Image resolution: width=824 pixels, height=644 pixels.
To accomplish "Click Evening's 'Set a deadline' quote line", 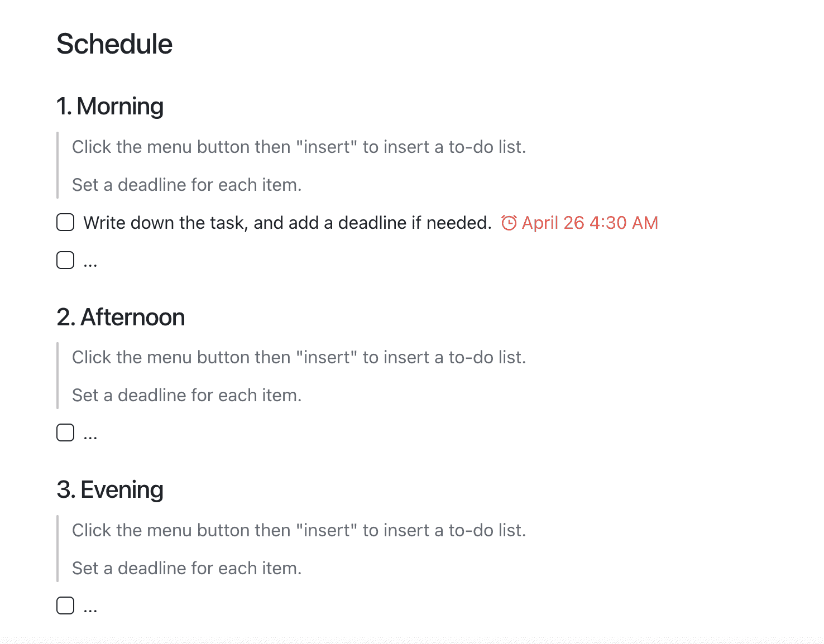I will tap(187, 568).
